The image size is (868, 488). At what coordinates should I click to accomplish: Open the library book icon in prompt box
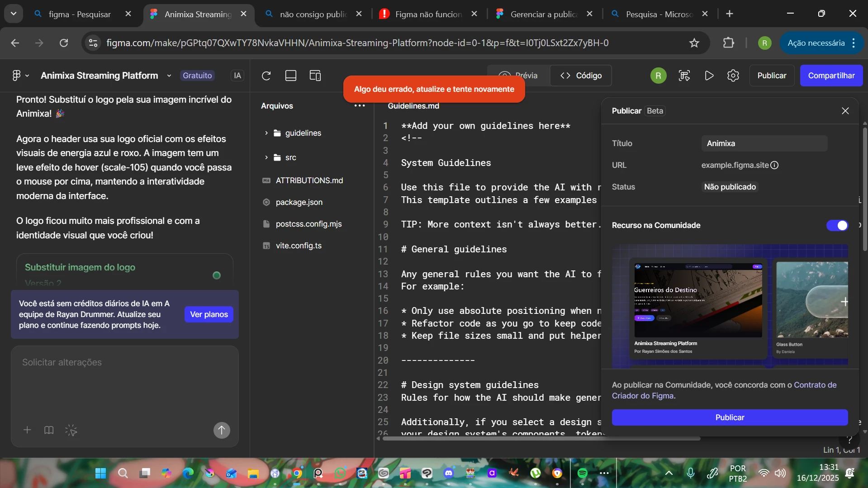click(49, 430)
